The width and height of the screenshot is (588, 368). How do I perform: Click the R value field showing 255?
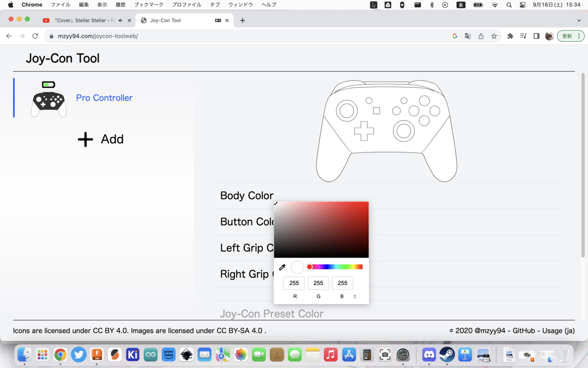click(x=294, y=283)
